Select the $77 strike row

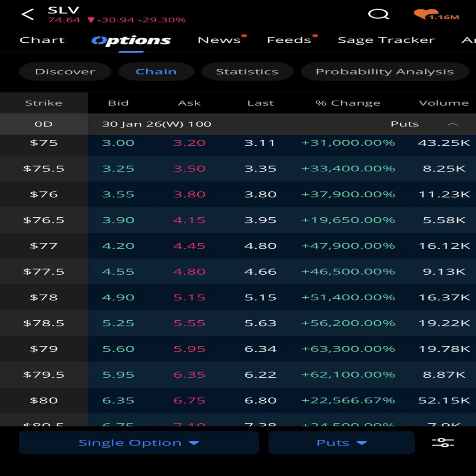238,246
